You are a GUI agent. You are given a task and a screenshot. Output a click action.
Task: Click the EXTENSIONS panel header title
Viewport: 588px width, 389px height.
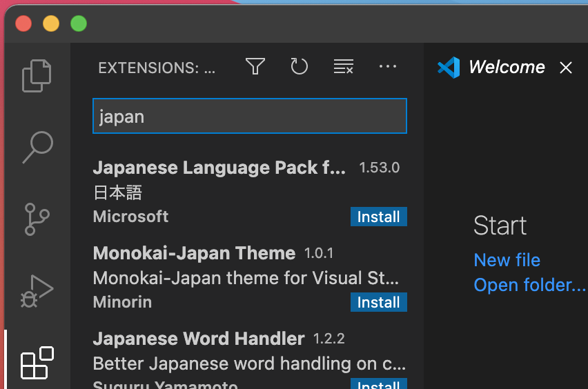(157, 68)
